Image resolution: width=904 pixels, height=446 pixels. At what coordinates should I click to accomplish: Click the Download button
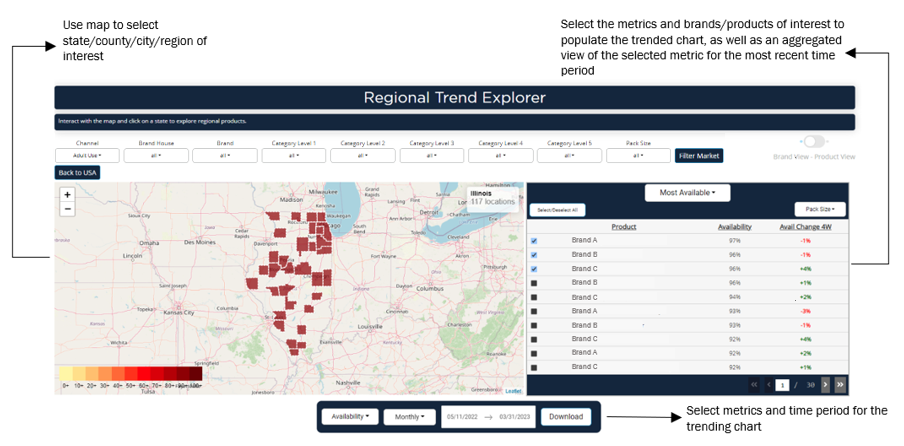pos(565,417)
